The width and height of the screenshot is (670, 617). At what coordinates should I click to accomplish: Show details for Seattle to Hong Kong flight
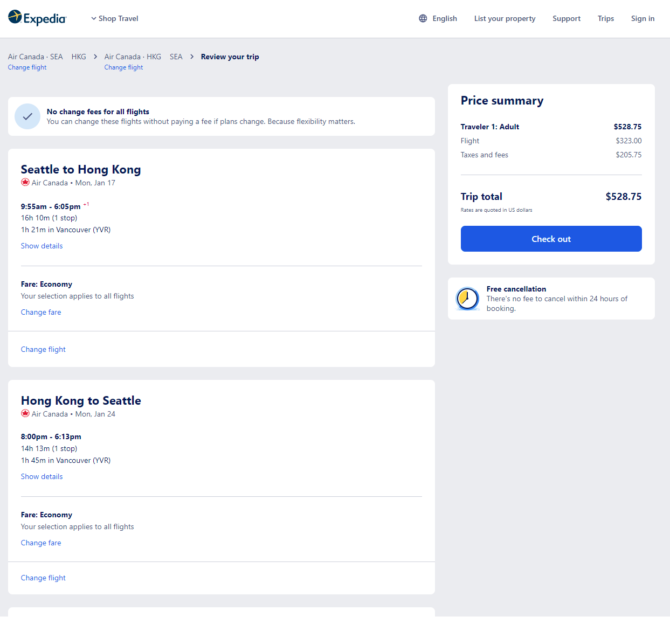point(41,246)
